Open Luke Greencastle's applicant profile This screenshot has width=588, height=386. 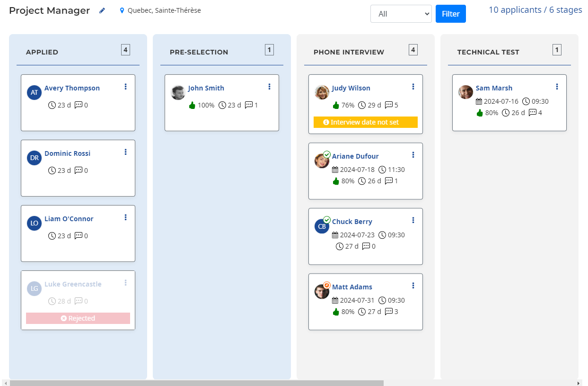[x=73, y=284]
